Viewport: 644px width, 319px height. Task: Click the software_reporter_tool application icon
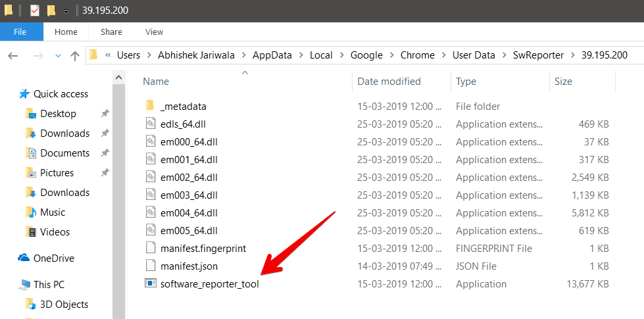click(150, 284)
